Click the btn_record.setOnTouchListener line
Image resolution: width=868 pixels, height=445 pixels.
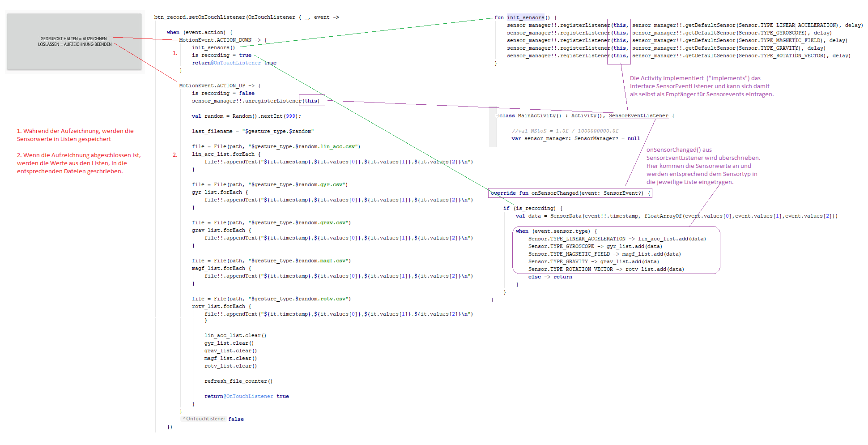[247, 17]
